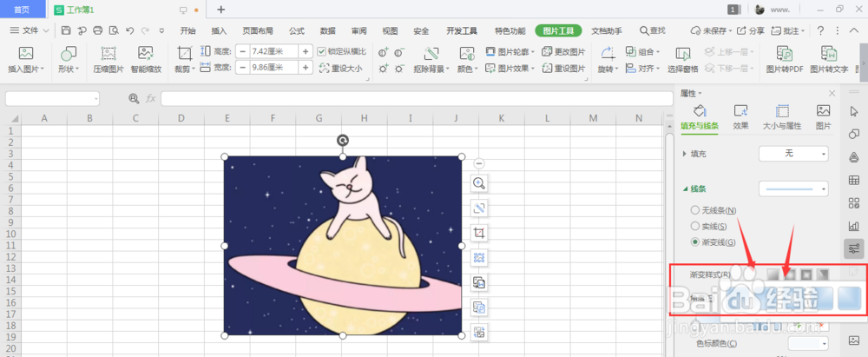
Task: Click the 颜色 picture color icon
Action: (x=467, y=53)
